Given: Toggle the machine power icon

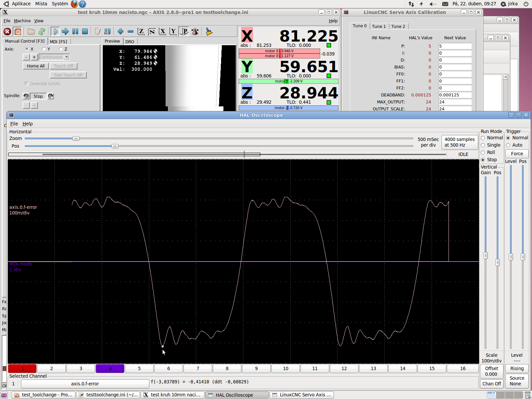Looking at the screenshot, I should tap(18, 32).
